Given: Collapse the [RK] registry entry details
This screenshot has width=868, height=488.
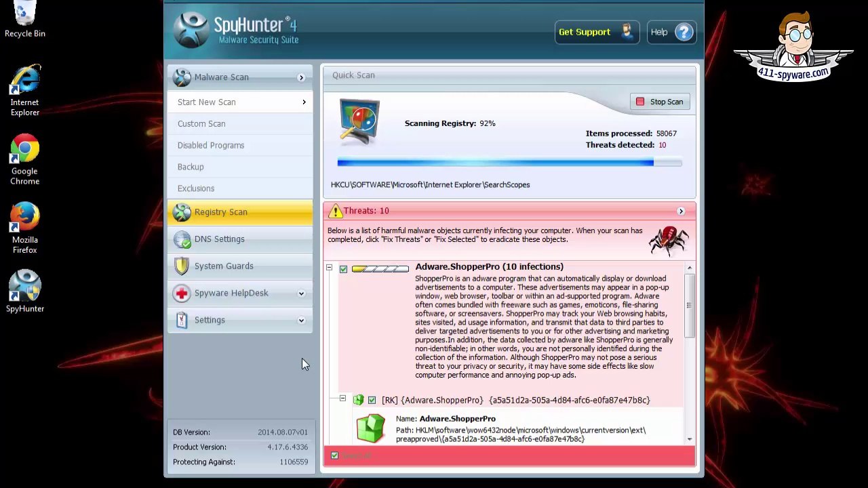Looking at the screenshot, I should (342, 399).
